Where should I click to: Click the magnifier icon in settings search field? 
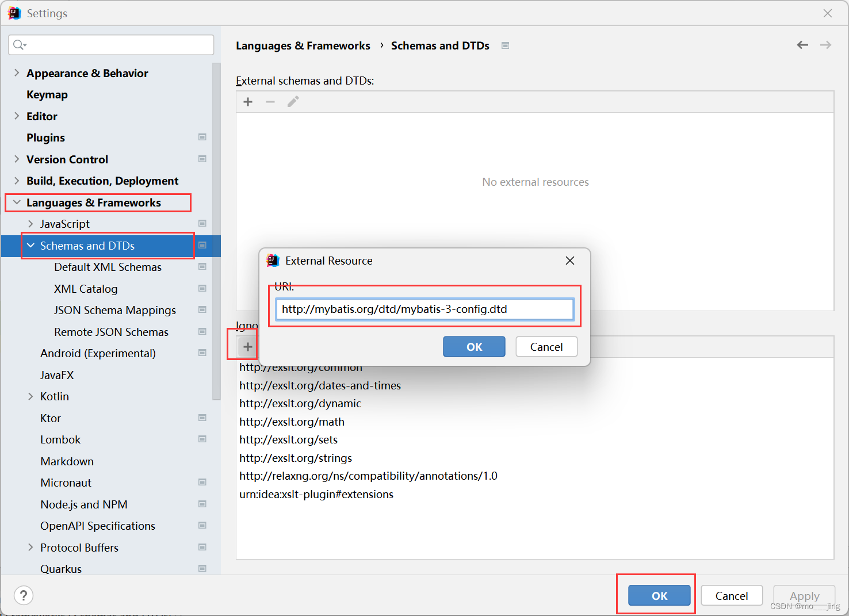click(x=18, y=44)
